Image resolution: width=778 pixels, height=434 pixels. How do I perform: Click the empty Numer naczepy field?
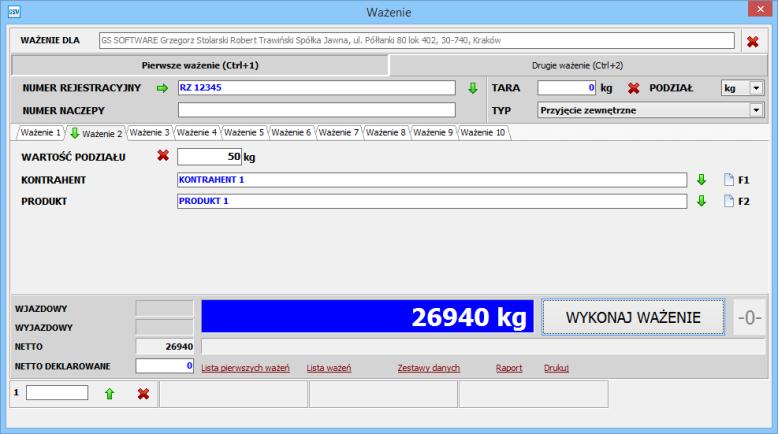[317, 110]
